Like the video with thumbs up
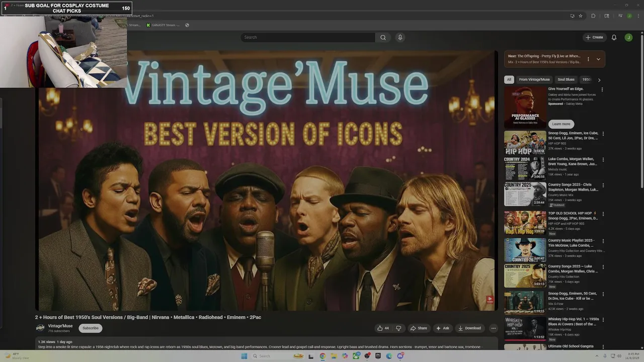This screenshot has height=362, width=644. click(x=383, y=328)
